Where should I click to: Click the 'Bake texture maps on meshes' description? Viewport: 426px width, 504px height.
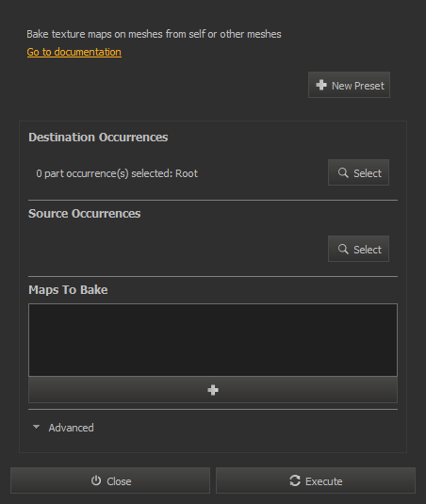(x=154, y=34)
